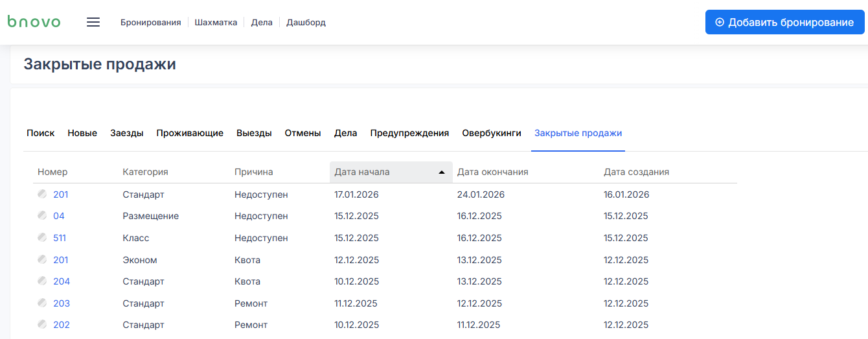
Task: Toggle the sort arrow on Дата начала
Action: pyautogui.click(x=442, y=172)
